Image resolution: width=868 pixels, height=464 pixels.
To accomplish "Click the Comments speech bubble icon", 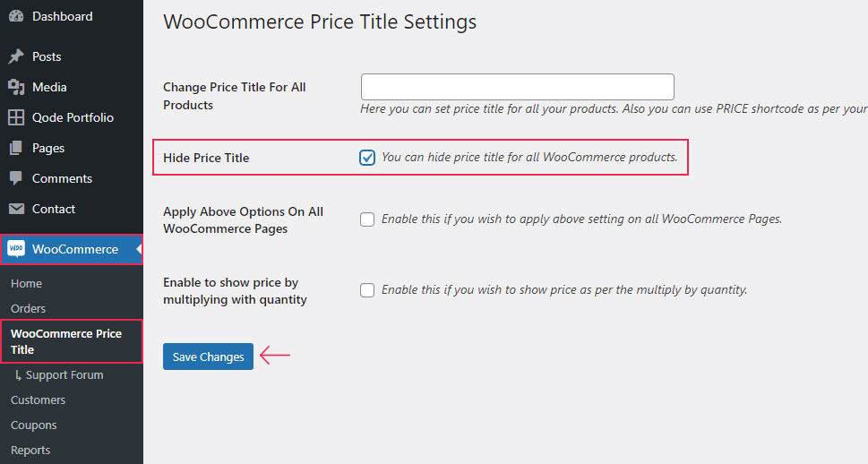I will coord(16,178).
